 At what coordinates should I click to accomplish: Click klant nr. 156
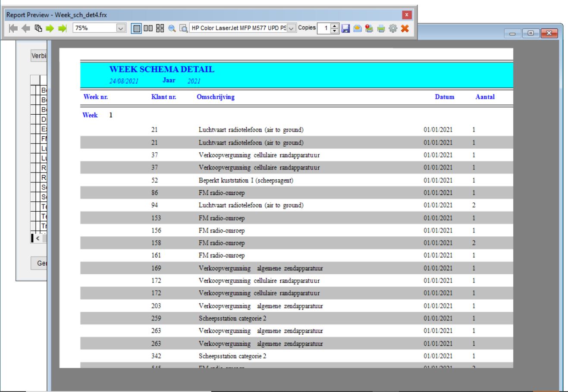156,230
